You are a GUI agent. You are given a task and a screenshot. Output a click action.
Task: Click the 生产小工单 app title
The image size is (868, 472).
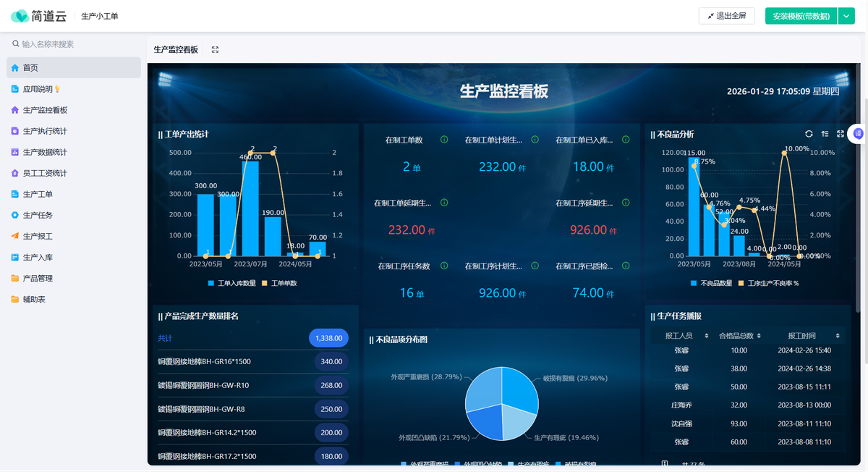pos(100,16)
